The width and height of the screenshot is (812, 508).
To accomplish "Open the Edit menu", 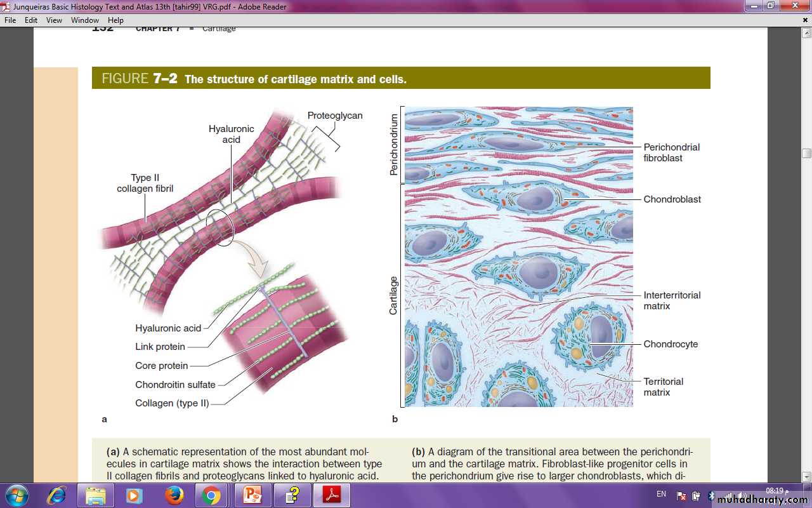I will tap(31, 20).
